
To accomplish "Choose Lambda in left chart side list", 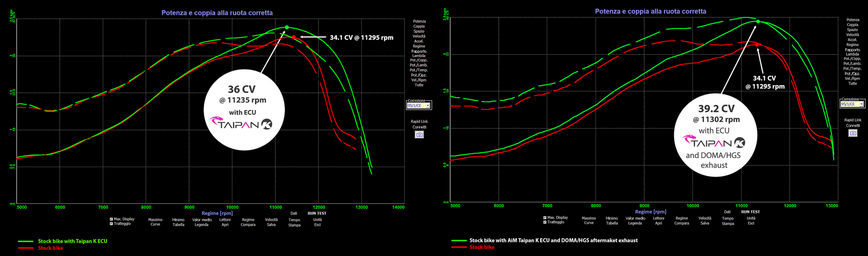I will click(419, 56).
